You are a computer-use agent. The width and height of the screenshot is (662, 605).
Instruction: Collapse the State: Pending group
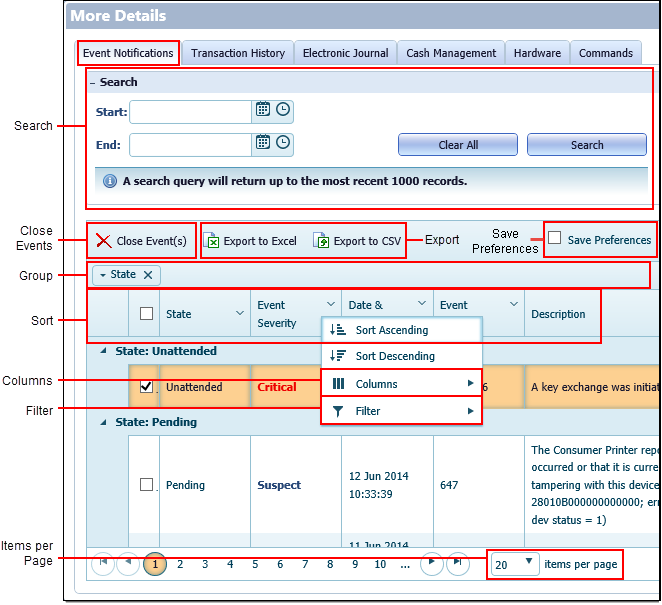103,422
